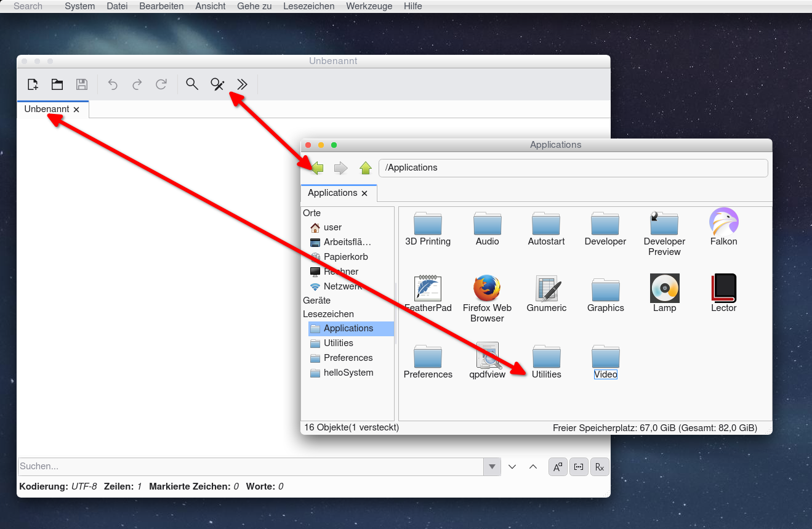The width and height of the screenshot is (812, 529).
Task: Open the Werkzeuge menu
Action: [x=369, y=6]
